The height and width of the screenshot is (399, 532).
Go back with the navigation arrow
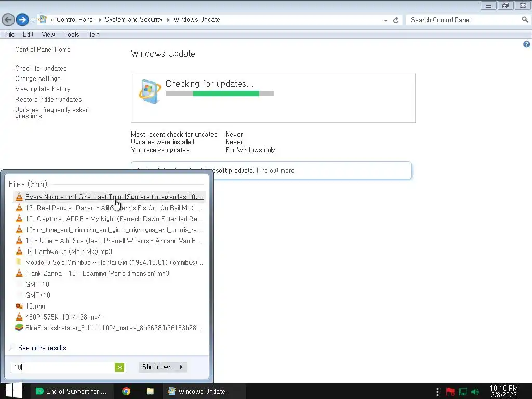(x=8, y=20)
